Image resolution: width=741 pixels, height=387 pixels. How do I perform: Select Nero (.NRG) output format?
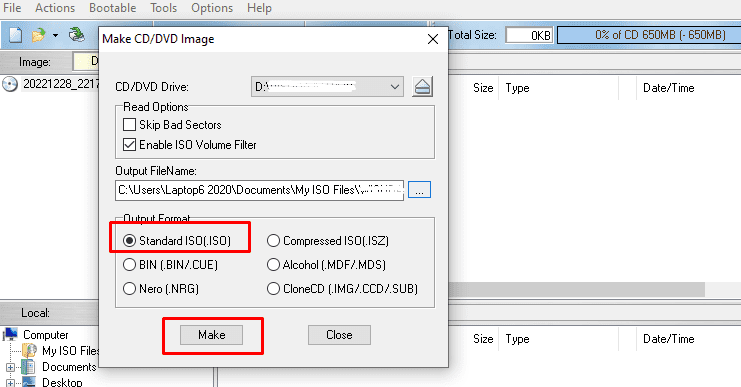tap(129, 289)
